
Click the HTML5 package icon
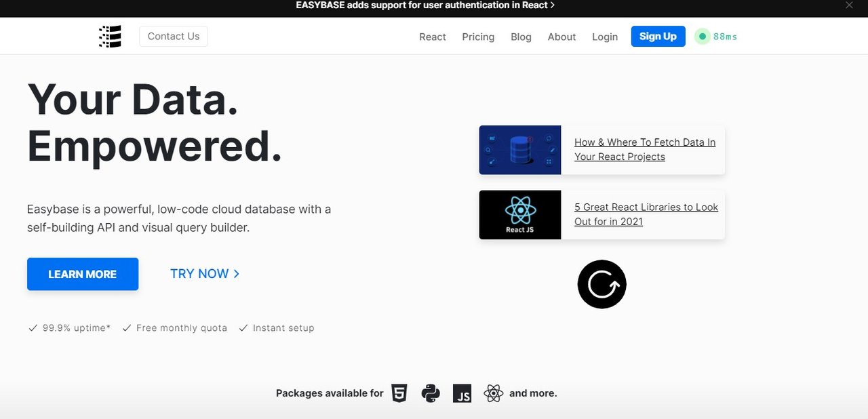pyautogui.click(x=399, y=393)
